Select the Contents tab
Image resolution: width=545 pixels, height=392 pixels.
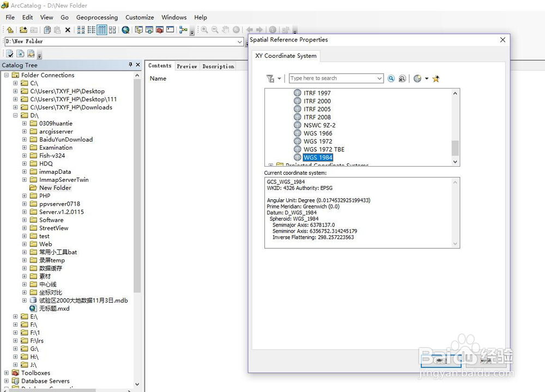tap(160, 65)
